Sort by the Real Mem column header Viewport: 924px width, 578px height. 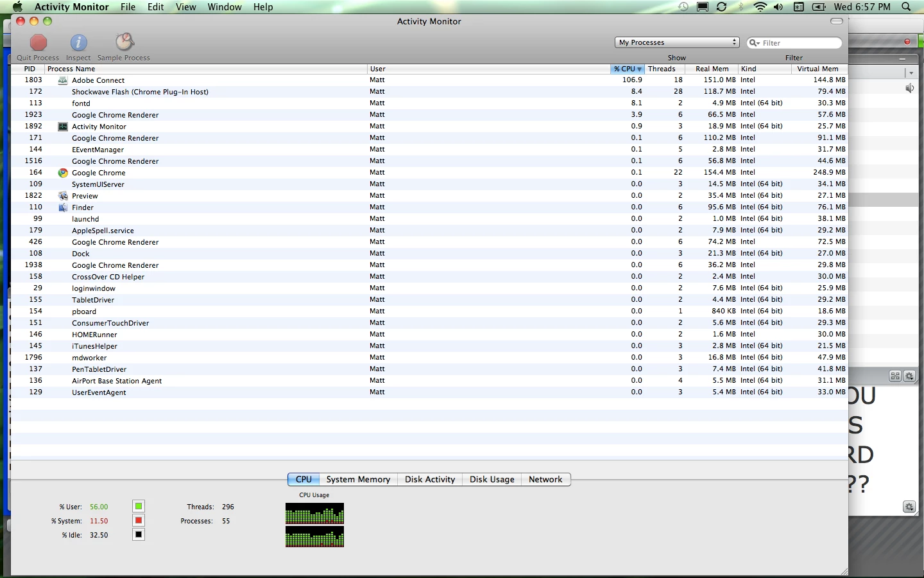tap(712, 69)
